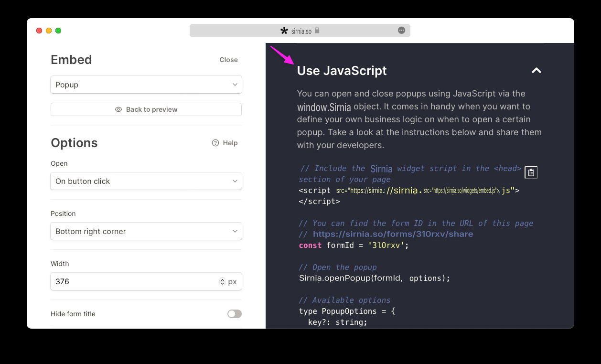Screen dimensions: 601x364
Task: Click the ellipsis icon in address bar
Action: pos(402,31)
